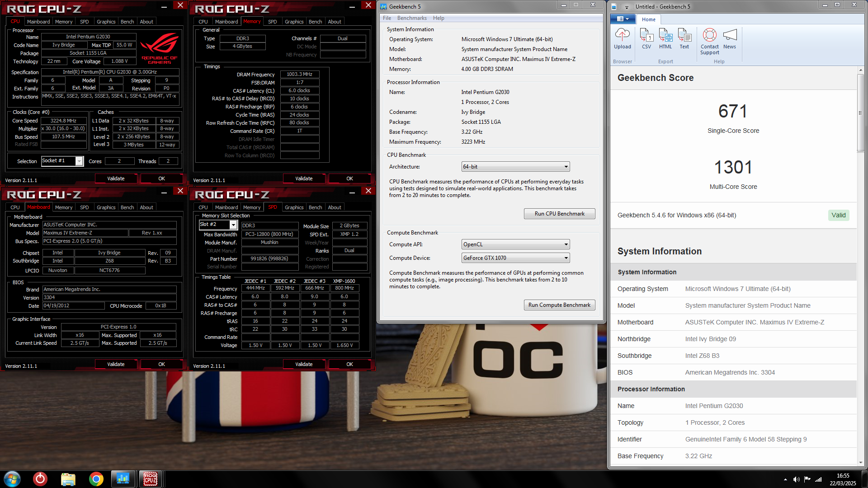
Task: Open the News icon in ribbon
Action: click(730, 39)
